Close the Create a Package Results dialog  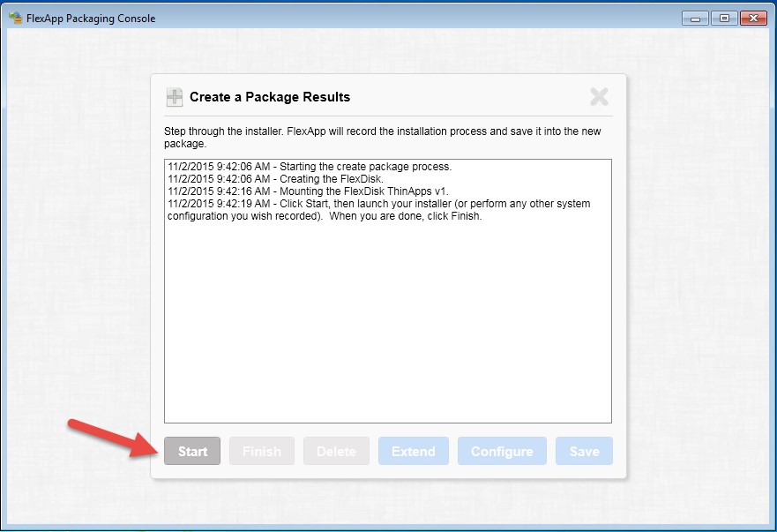599,97
